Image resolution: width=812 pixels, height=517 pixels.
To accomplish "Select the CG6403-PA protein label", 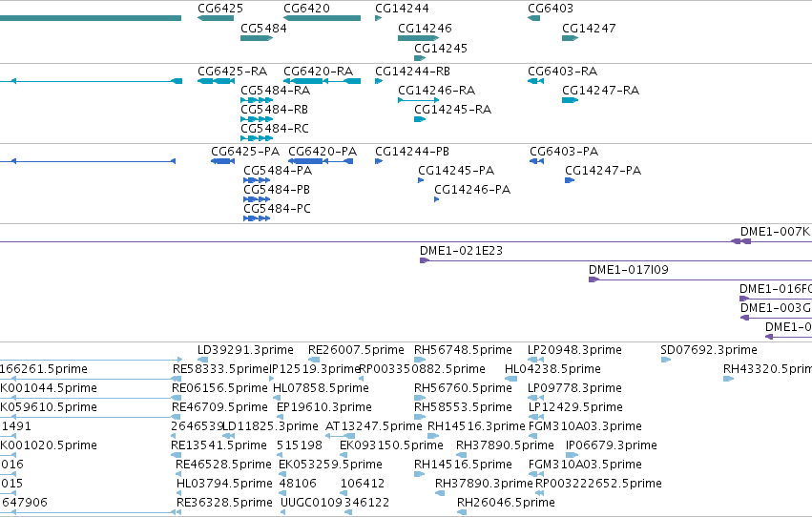I will [x=564, y=152].
